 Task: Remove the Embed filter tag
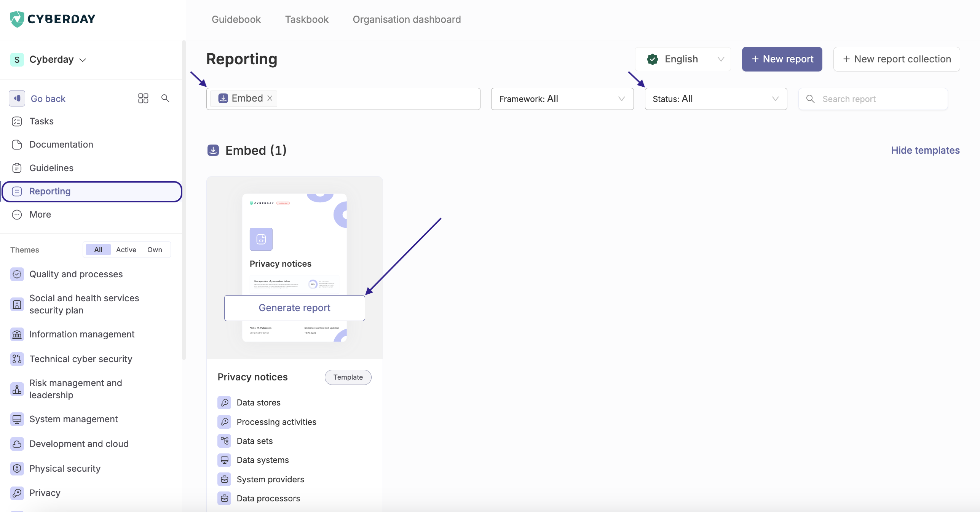(270, 98)
